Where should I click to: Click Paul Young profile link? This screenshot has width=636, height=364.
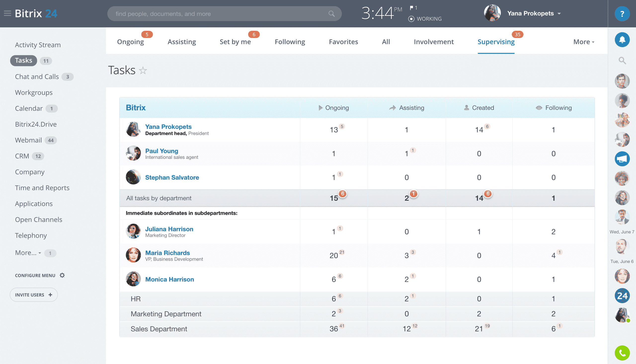[x=161, y=151]
